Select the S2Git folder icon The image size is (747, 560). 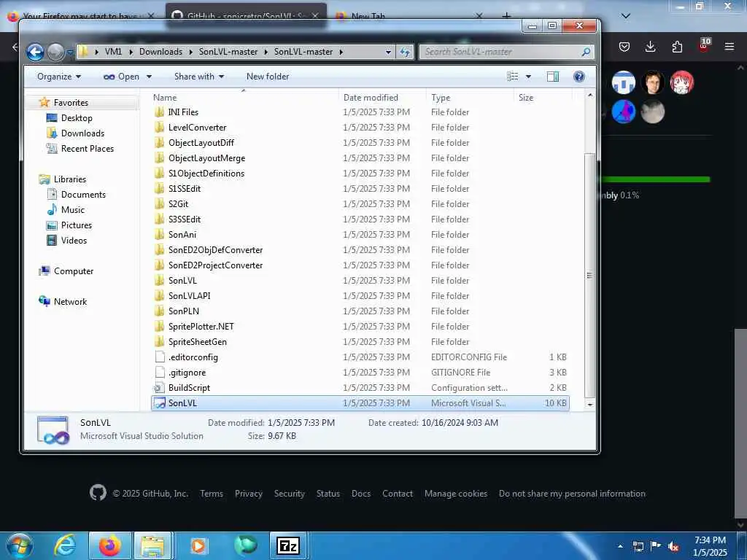click(x=160, y=204)
